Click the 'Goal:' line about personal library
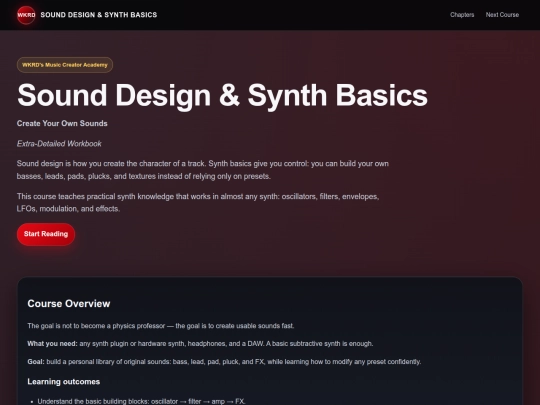Viewport: 540px width, 405px height. point(224,362)
